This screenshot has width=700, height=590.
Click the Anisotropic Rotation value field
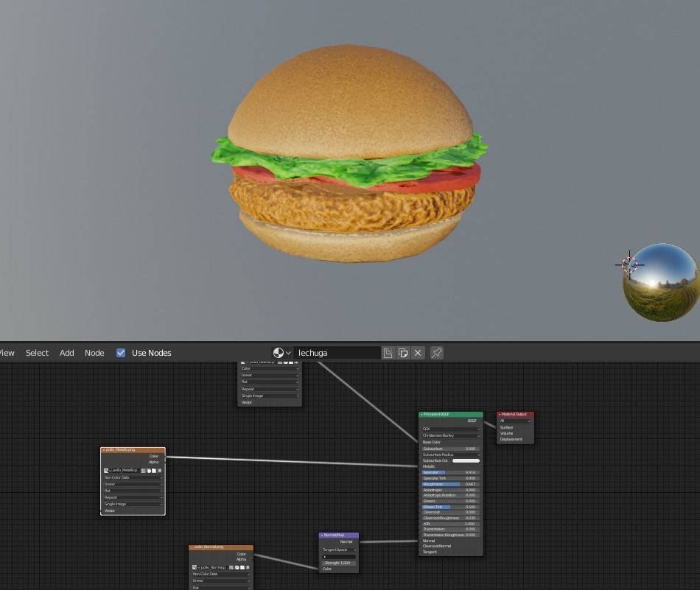click(450, 496)
